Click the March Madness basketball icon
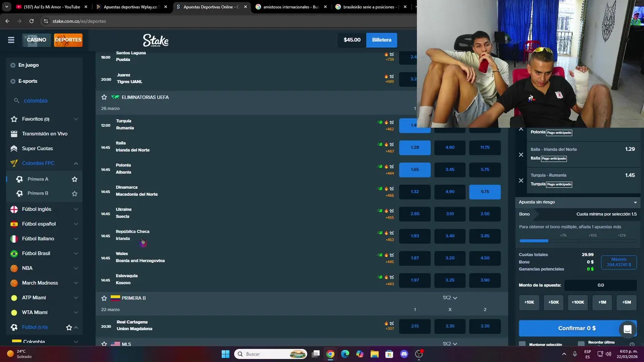This screenshot has width=644, height=362. point(14,283)
